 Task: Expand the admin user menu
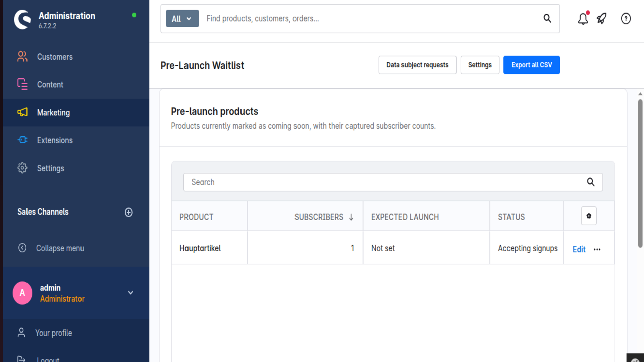[x=131, y=293]
